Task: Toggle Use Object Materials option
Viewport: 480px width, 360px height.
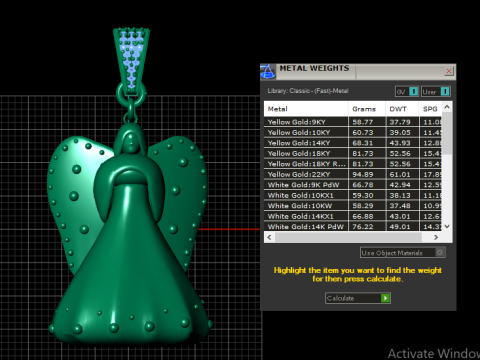Action: [x=402, y=253]
